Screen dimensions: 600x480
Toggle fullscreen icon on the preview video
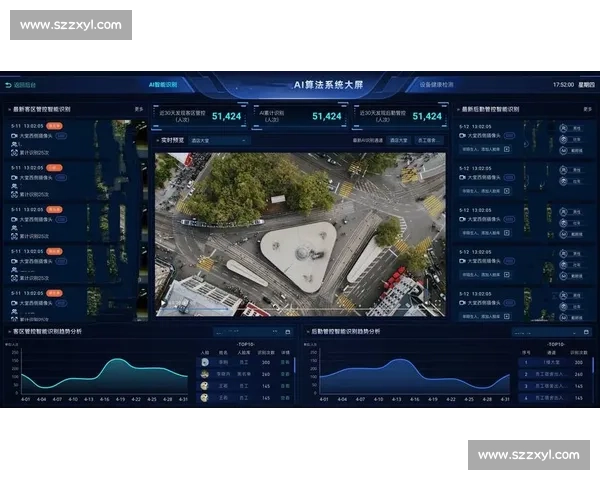point(437,302)
